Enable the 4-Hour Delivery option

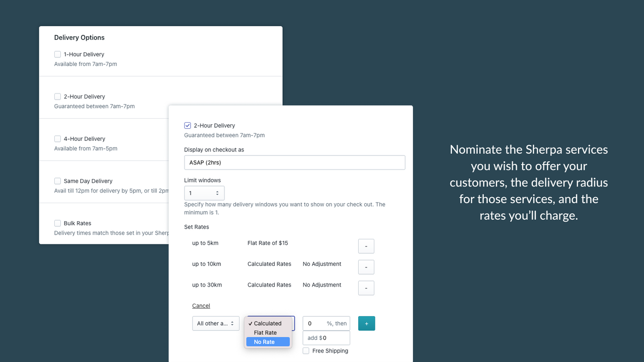pyautogui.click(x=57, y=139)
